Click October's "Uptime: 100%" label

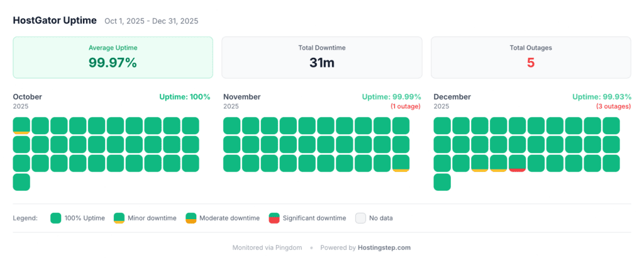[x=184, y=97]
